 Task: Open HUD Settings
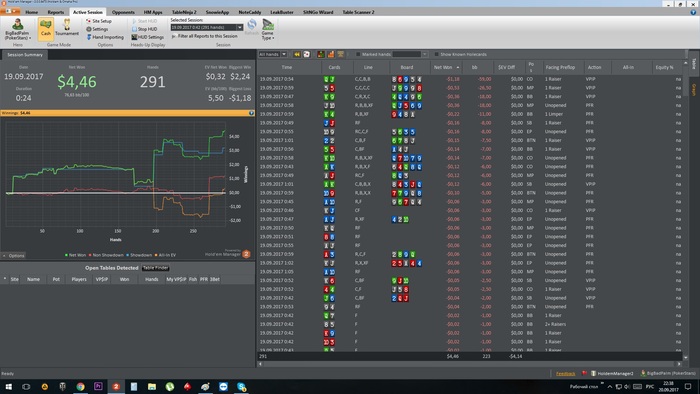(x=147, y=37)
